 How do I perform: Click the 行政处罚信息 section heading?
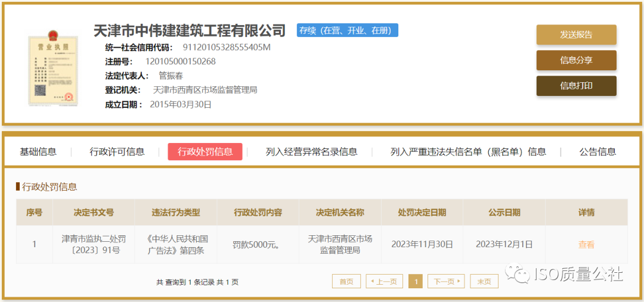coord(49,187)
